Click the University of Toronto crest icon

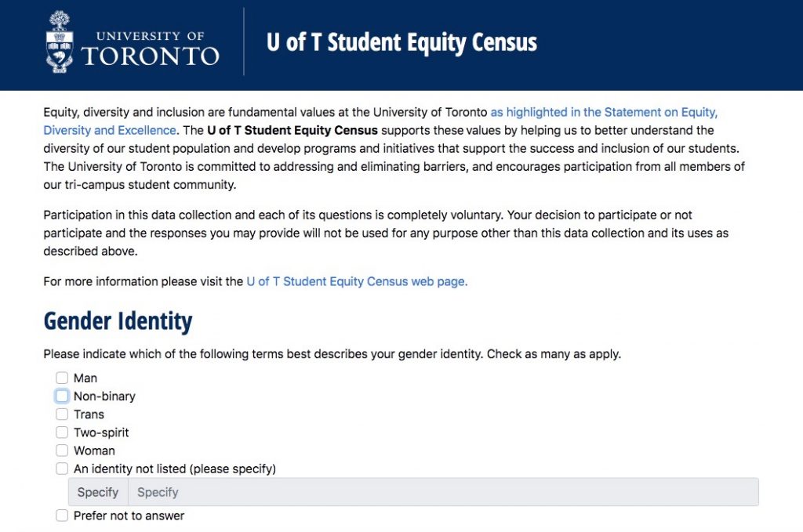click(x=59, y=42)
